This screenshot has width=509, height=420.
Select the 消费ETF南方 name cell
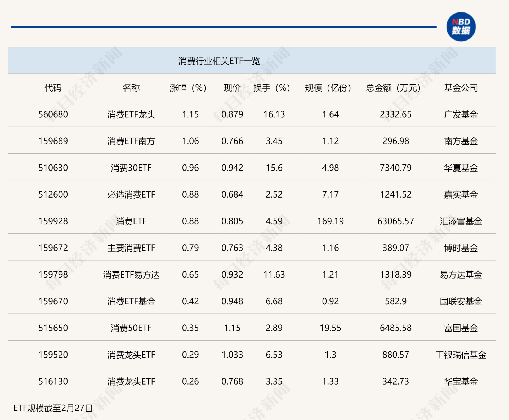(131, 141)
